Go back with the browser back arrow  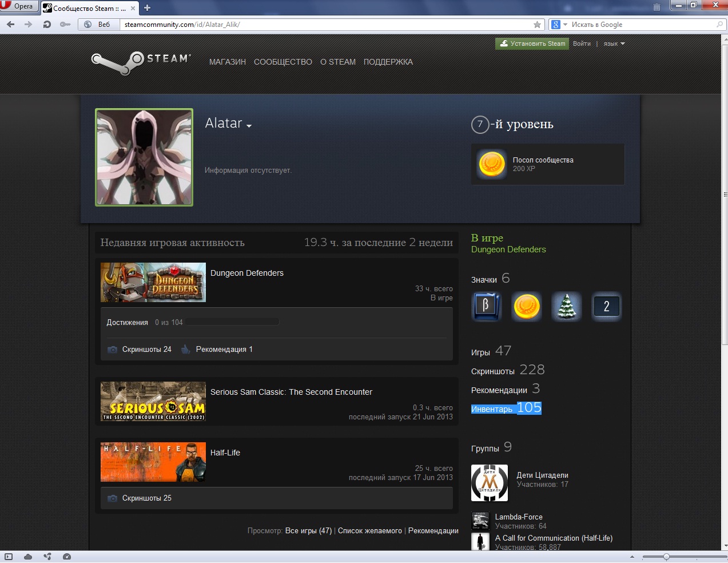pos(10,25)
